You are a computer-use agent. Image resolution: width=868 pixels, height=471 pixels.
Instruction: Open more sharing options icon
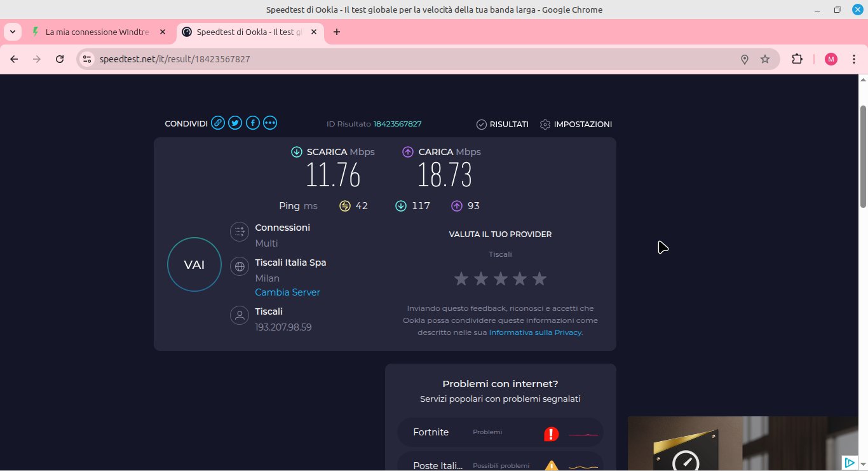pyautogui.click(x=270, y=123)
